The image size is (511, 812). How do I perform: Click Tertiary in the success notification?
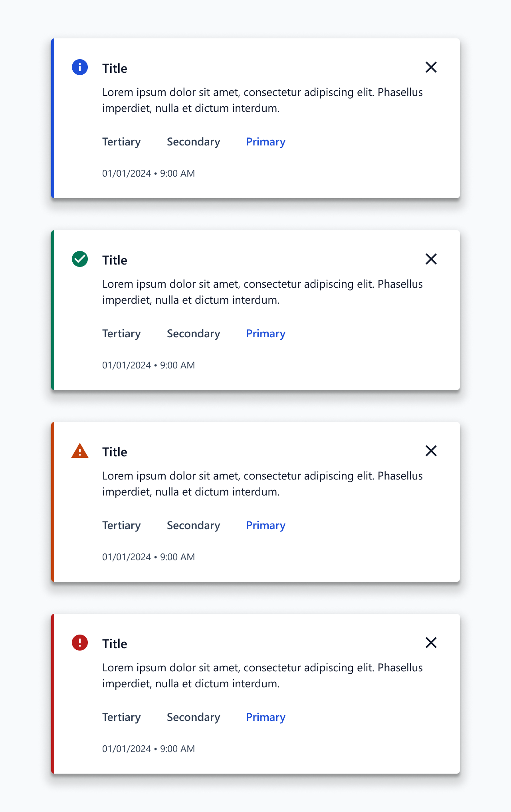(121, 334)
